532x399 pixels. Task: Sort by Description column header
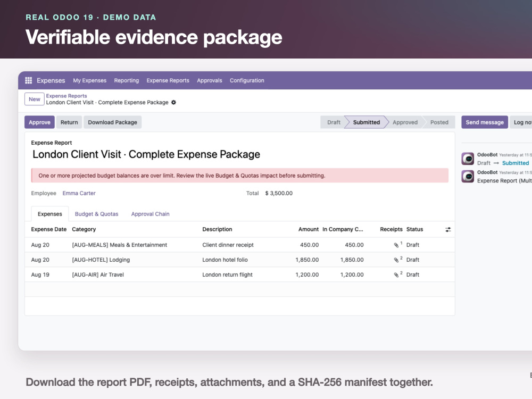coord(217,229)
